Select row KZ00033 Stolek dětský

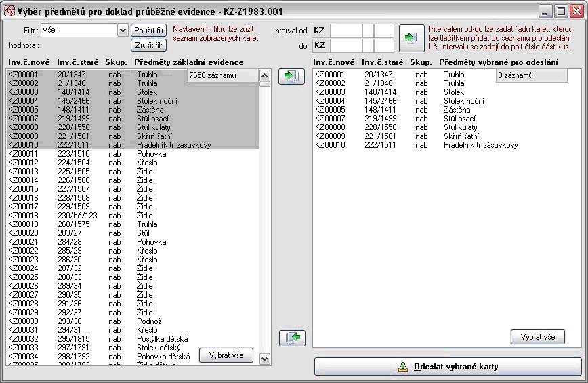(132, 348)
